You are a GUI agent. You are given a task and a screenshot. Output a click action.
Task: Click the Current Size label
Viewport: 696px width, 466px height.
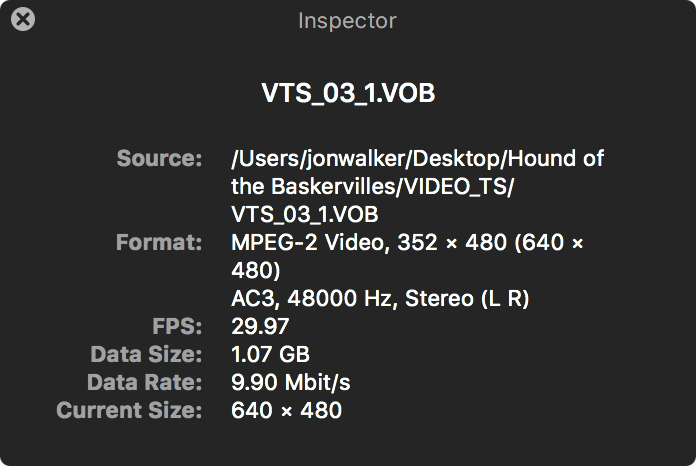(129, 410)
